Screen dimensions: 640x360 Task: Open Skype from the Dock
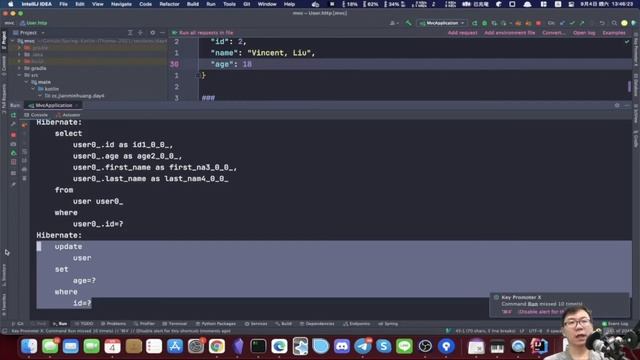(x=384, y=347)
